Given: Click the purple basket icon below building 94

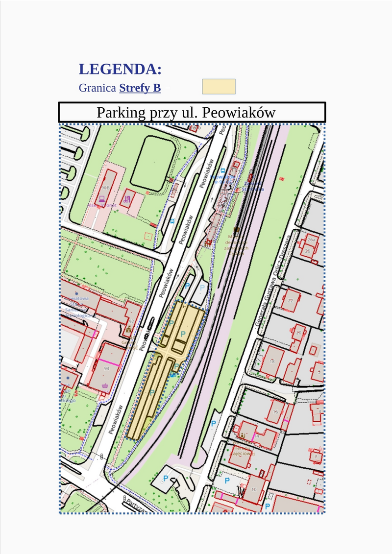Looking at the screenshot, I should click(x=105, y=385).
